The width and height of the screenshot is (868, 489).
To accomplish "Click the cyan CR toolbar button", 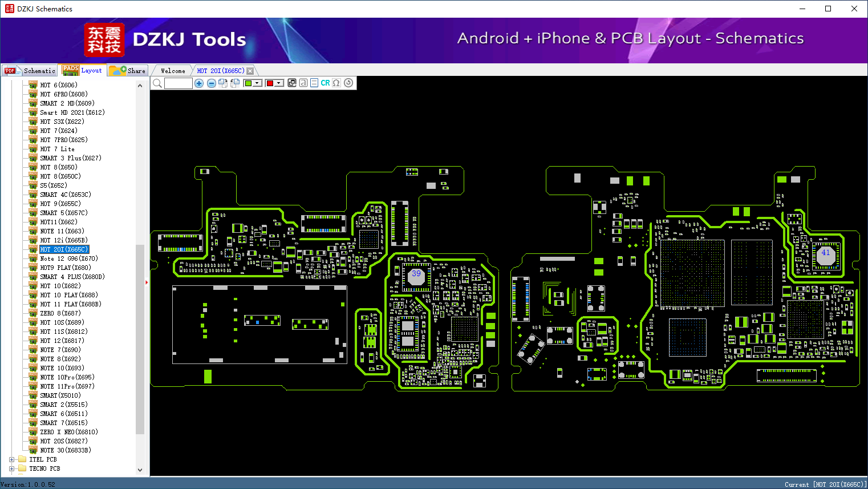I will pos(325,83).
